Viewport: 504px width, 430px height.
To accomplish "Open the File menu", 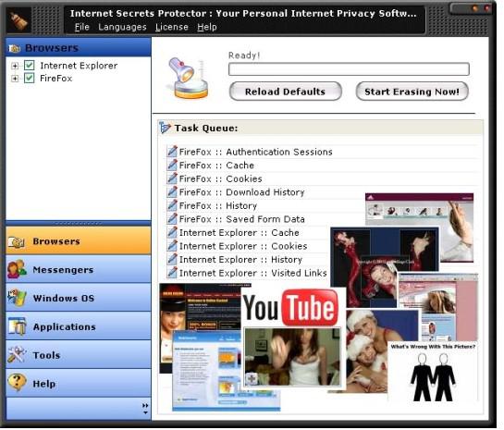I will coord(82,27).
